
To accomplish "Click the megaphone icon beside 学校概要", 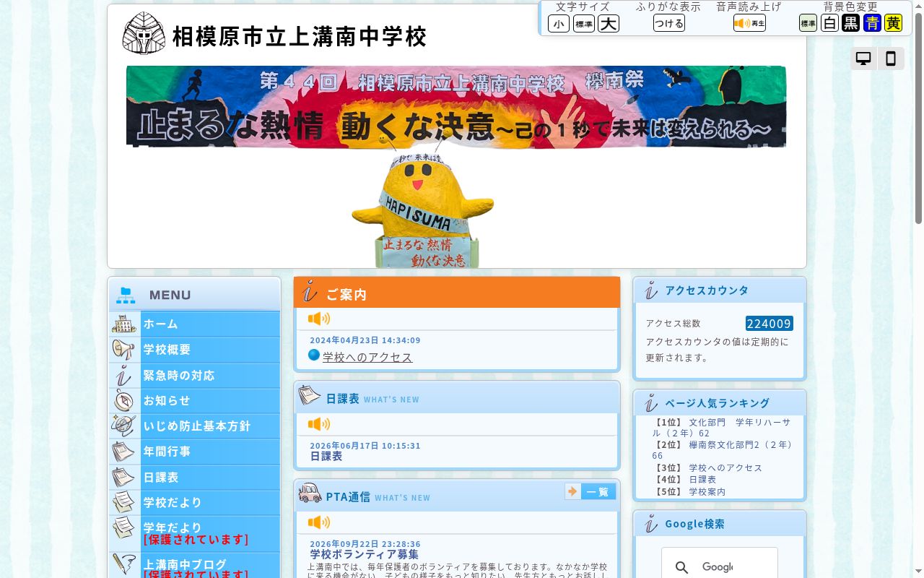I will [124, 350].
